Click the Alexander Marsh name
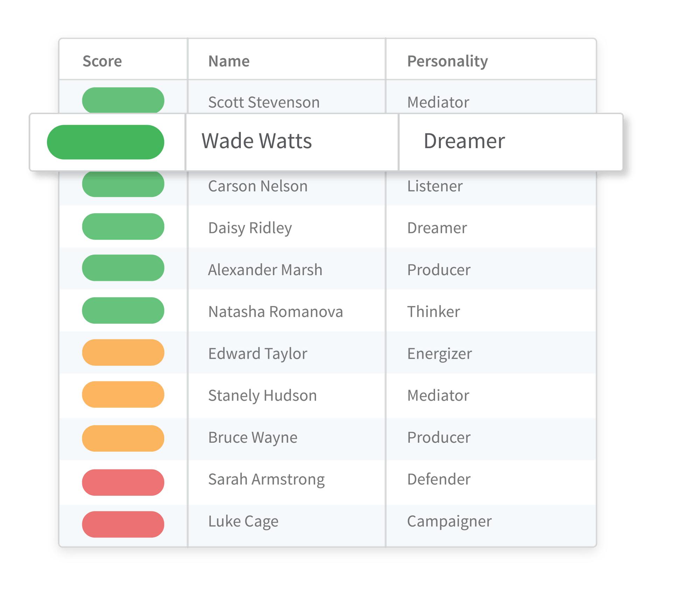Image resolution: width=700 pixels, height=592 pixels. [265, 270]
